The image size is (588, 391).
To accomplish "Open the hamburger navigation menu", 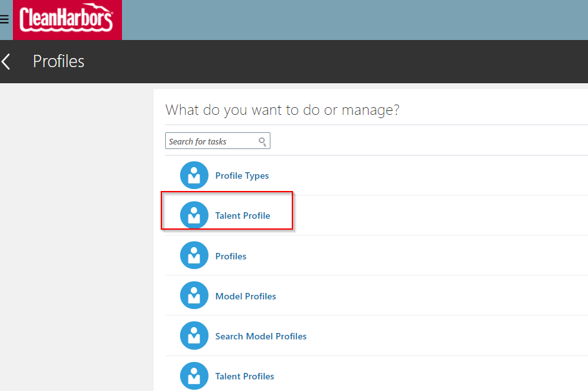I will coord(5,19).
